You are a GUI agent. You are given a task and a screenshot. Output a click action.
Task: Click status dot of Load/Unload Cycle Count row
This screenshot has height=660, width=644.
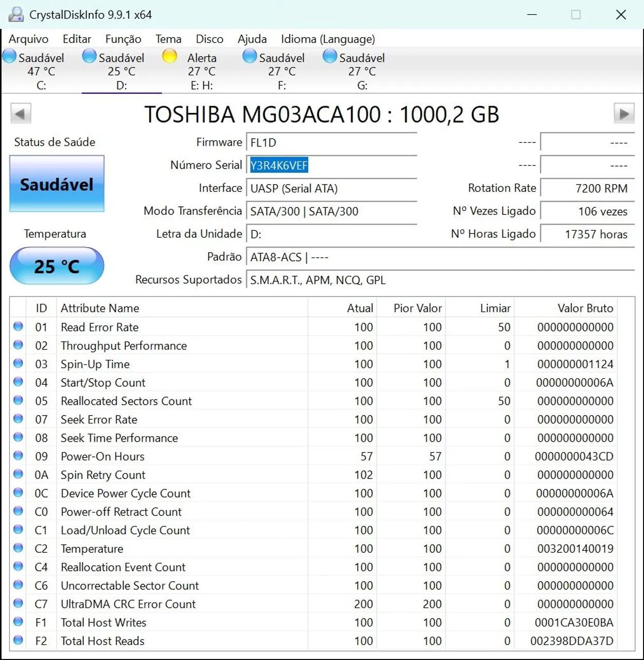(18, 530)
